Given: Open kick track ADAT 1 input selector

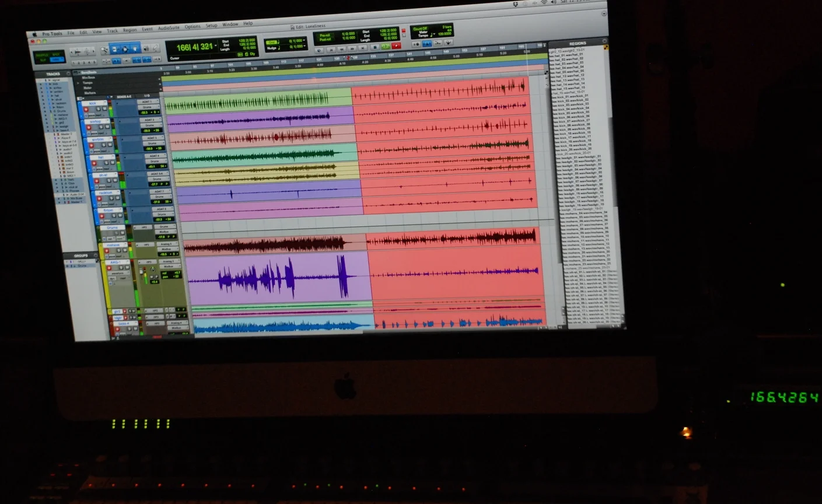Looking at the screenshot, I should [x=148, y=101].
